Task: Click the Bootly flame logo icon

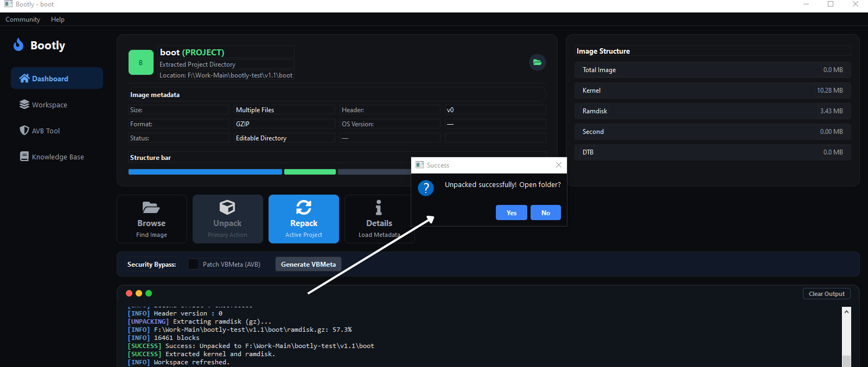Action: [18, 44]
